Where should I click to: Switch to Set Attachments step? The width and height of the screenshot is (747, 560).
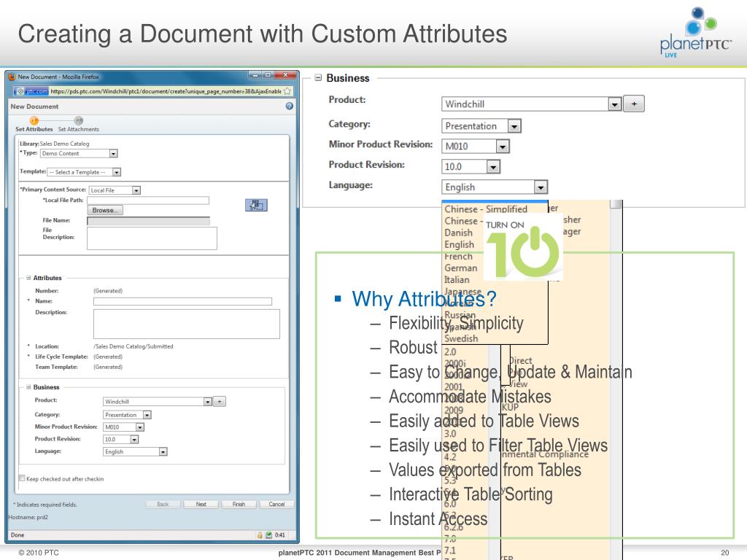(x=79, y=129)
